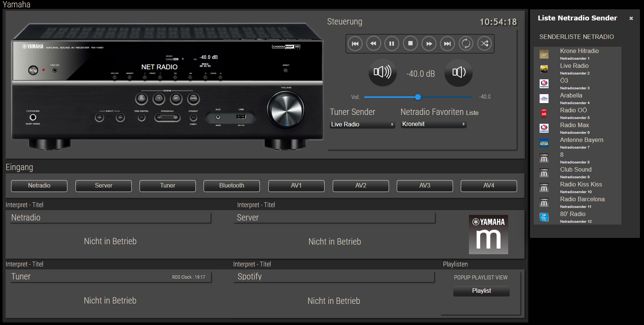Pause playback with the pause button
This screenshot has height=325, width=644.
(392, 44)
